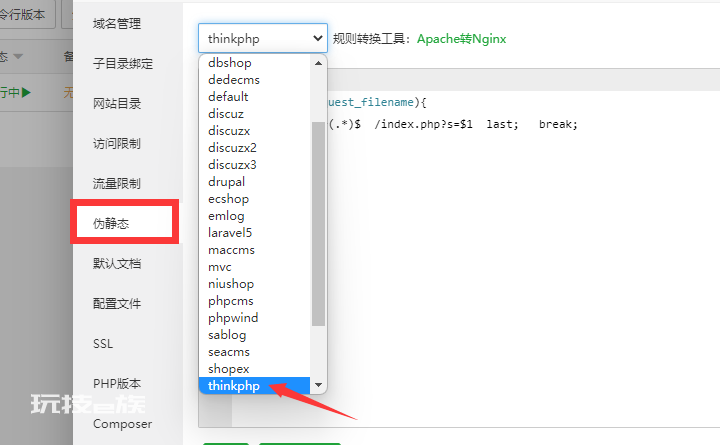720x445 pixels.
Task: Select laravel5 in the list
Action: click(x=255, y=232)
